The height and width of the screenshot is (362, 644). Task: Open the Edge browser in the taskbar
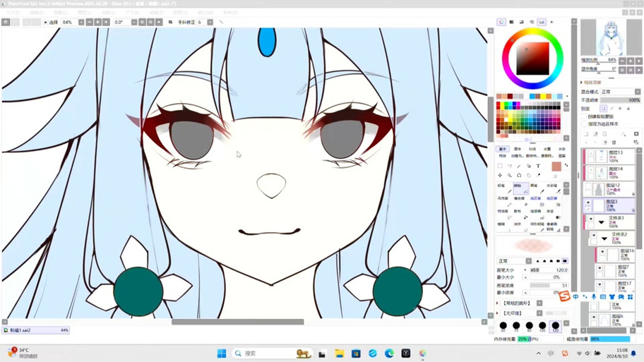coord(389,353)
